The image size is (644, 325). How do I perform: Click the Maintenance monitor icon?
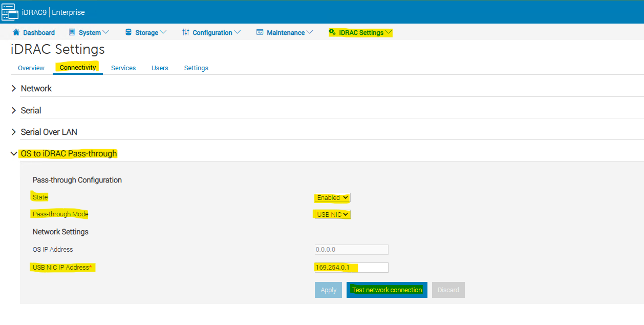click(260, 32)
